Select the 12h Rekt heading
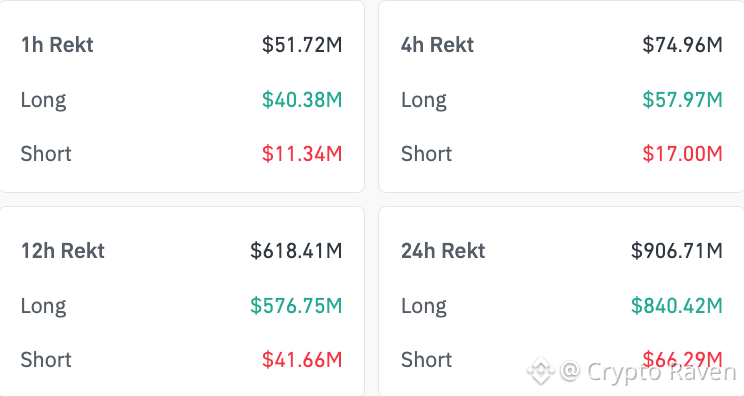744x396 pixels. point(63,250)
